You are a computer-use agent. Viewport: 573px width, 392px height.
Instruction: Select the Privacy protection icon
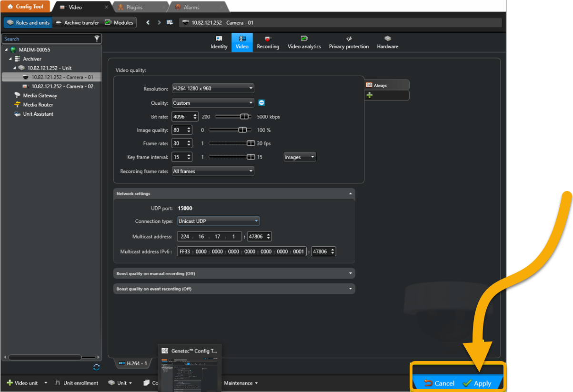349,42
